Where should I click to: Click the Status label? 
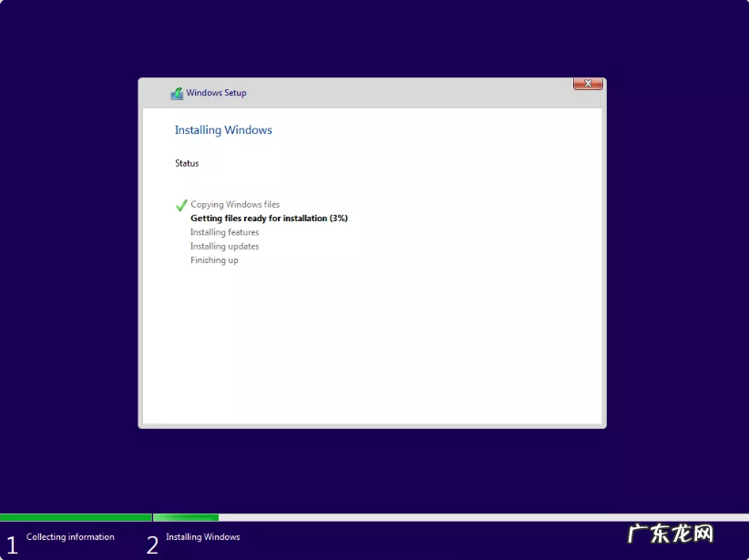pos(187,164)
